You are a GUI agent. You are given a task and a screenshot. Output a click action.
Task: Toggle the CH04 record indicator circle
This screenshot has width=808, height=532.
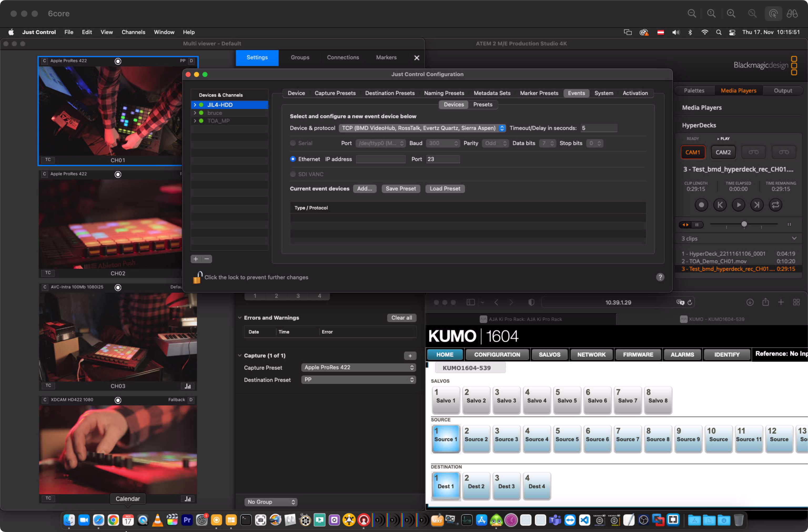click(x=118, y=400)
